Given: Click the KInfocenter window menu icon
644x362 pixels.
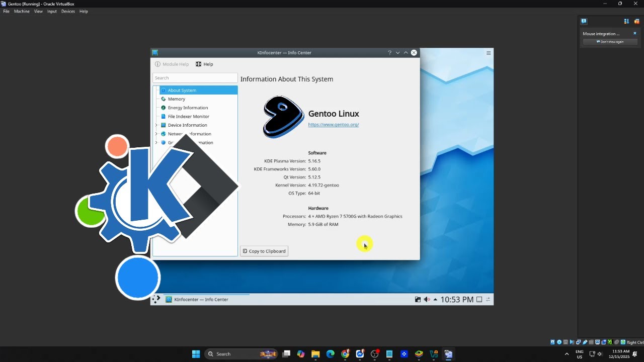Looking at the screenshot, I should coord(155,53).
